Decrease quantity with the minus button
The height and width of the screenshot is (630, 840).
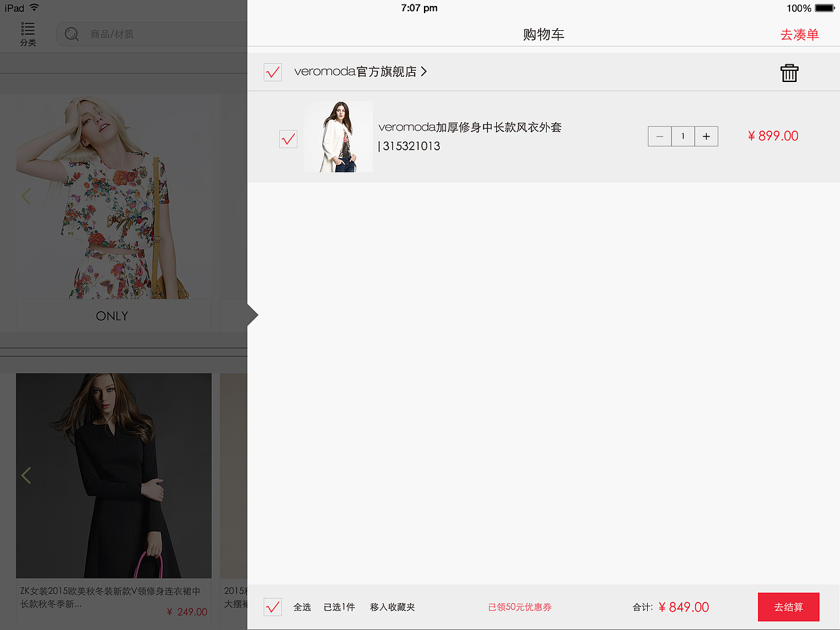(660, 136)
